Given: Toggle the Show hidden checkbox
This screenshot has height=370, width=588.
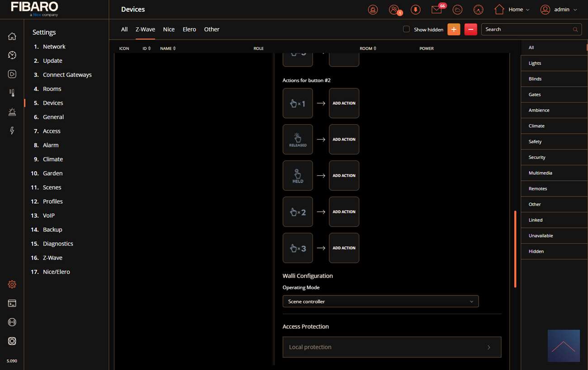Looking at the screenshot, I should pyautogui.click(x=406, y=29).
